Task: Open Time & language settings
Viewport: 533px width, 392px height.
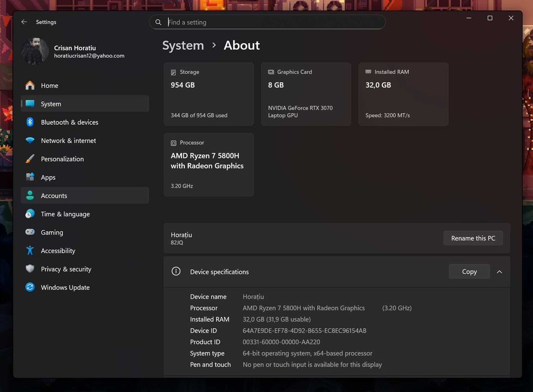Action: (x=85, y=214)
